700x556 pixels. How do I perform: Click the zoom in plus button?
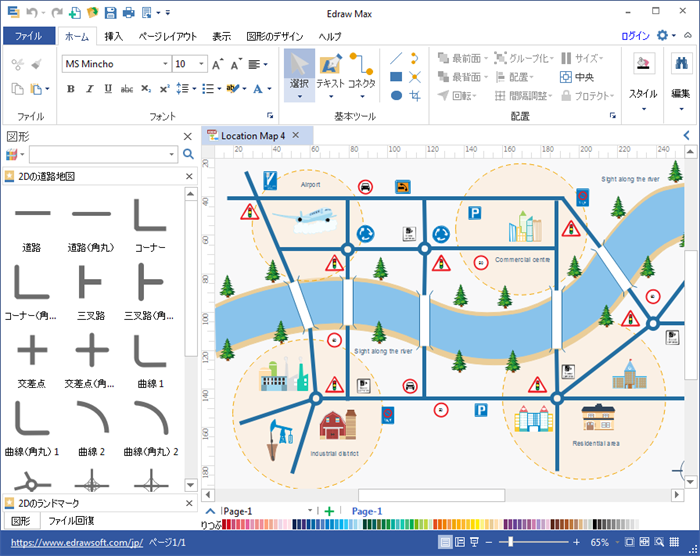pyautogui.click(x=576, y=542)
